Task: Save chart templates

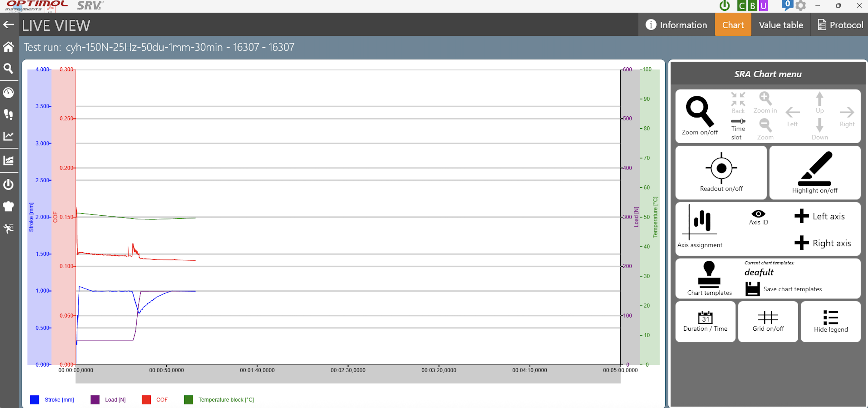Action: click(x=784, y=289)
